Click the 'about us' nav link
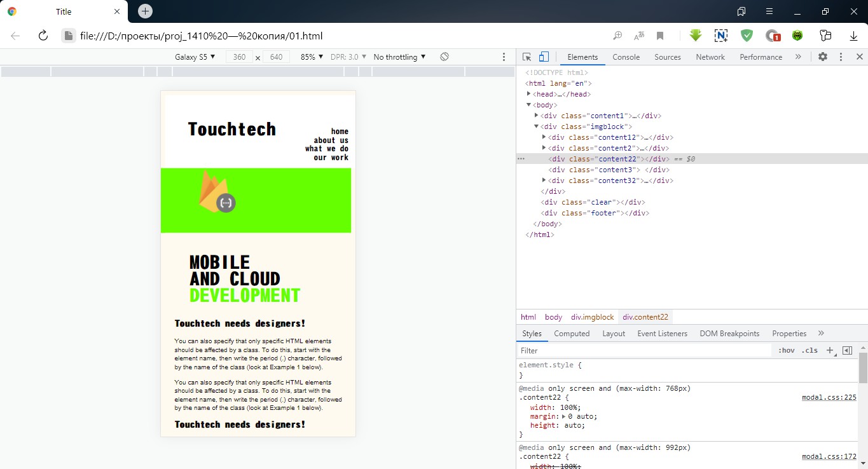Image resolution: width=868 pixels, height=469 pixels. 331,140
